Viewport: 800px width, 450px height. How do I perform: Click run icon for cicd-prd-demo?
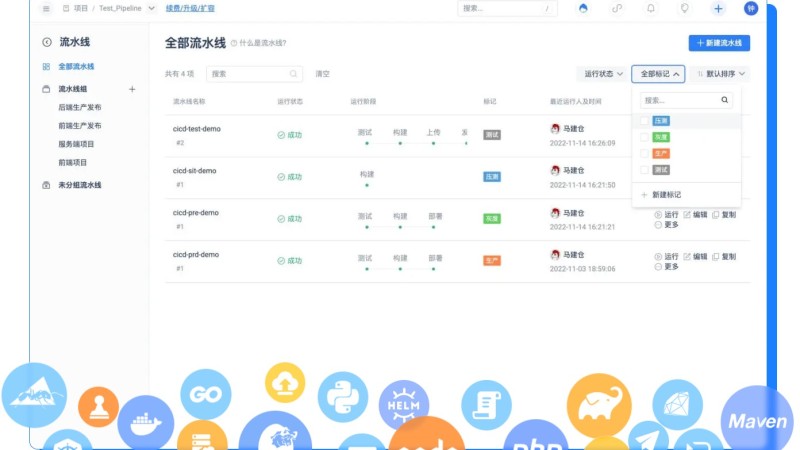pos(658,257)
